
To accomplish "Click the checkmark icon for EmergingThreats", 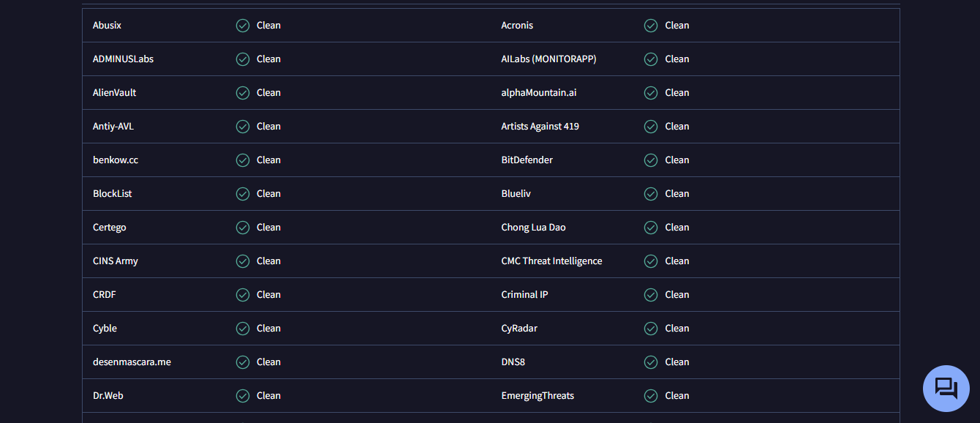I will tap(651, 396).
